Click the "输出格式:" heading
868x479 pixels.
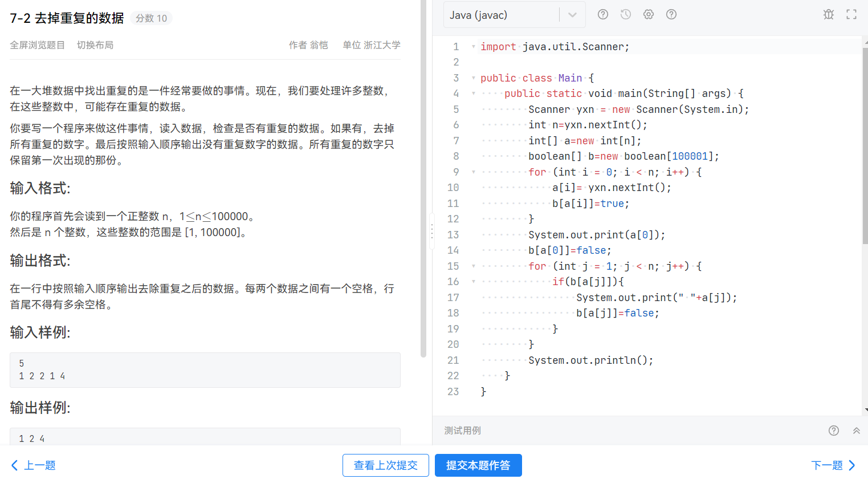coord(40,261)
